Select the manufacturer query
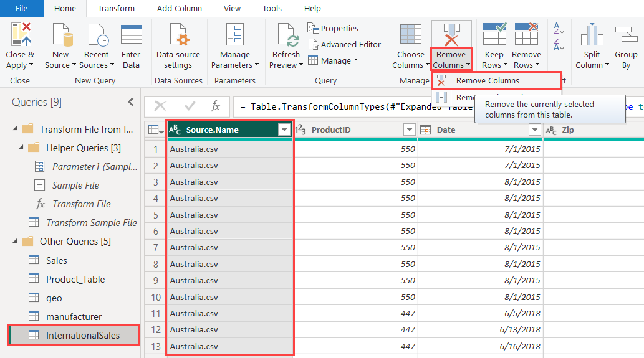Viewport: 644px width, 358px height. tap(74, 316)
